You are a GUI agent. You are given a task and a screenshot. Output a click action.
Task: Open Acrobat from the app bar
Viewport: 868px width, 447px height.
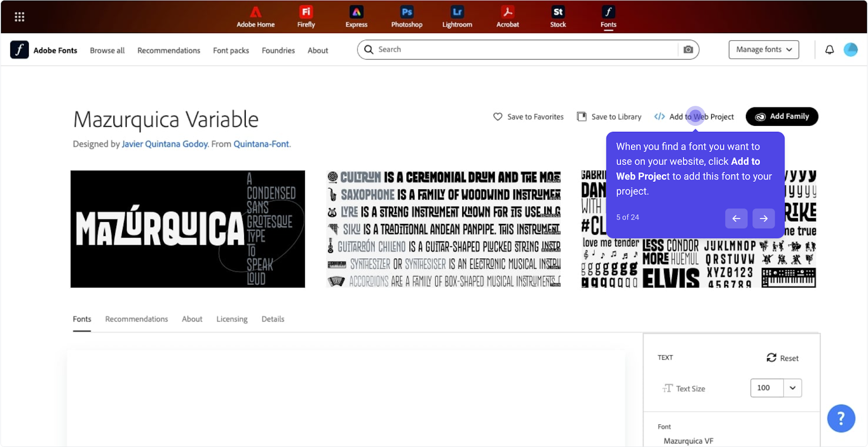point(507,17)
